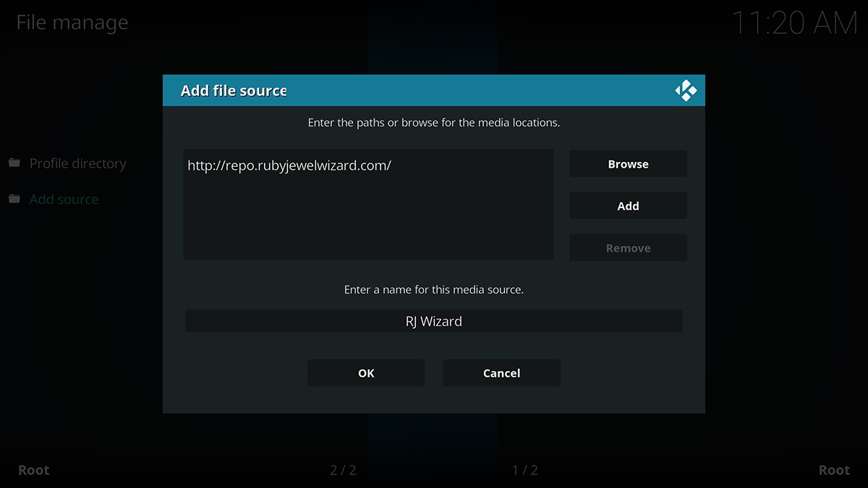Screen dimensions: 868x488
Task: Click the Remove path button
Action: 628,248
